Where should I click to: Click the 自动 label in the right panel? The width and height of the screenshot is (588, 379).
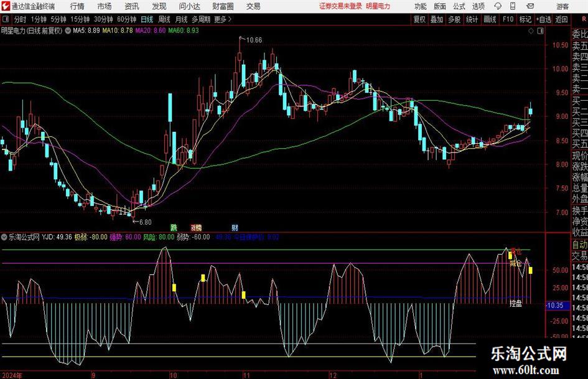[580, 245]
